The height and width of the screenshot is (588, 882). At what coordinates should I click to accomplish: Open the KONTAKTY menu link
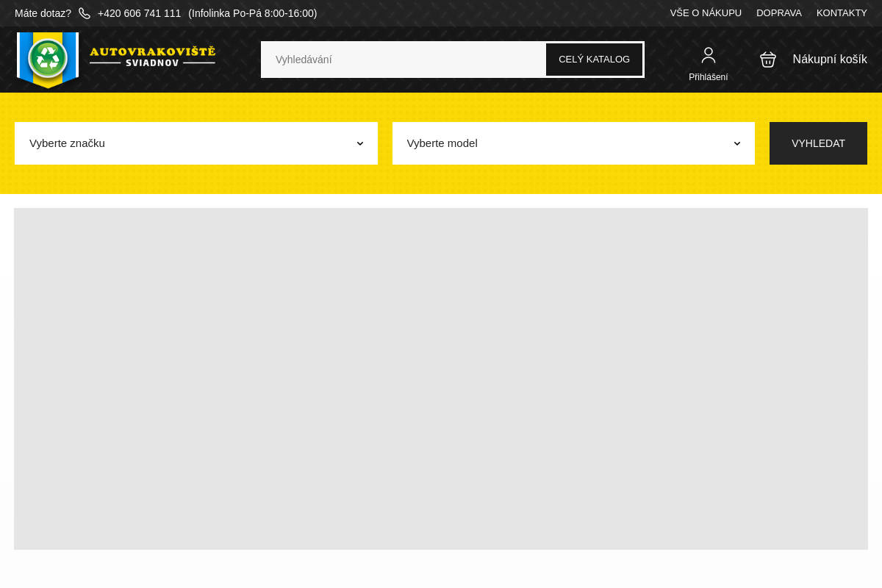point(842,13)
